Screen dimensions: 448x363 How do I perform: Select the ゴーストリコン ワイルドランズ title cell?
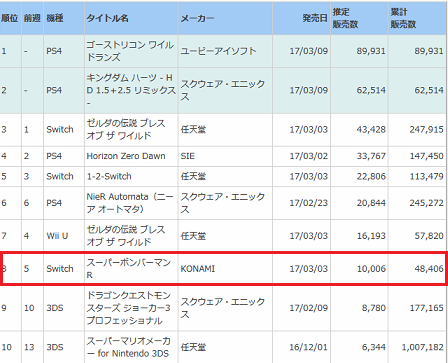coord(130,51)
